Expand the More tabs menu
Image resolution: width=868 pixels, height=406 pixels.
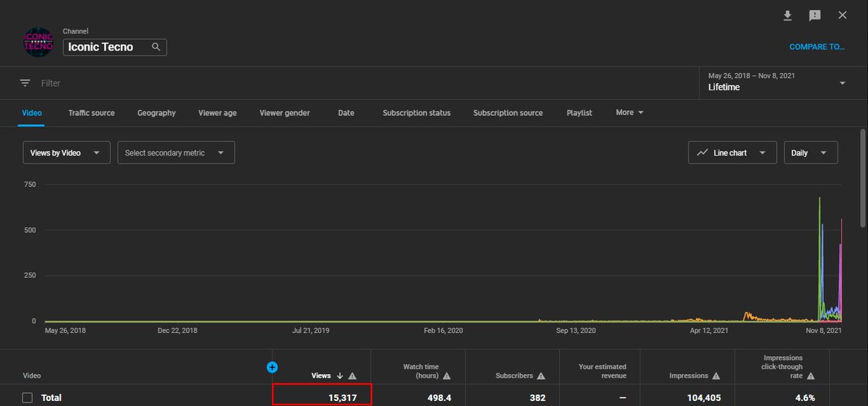pos(629,112)
